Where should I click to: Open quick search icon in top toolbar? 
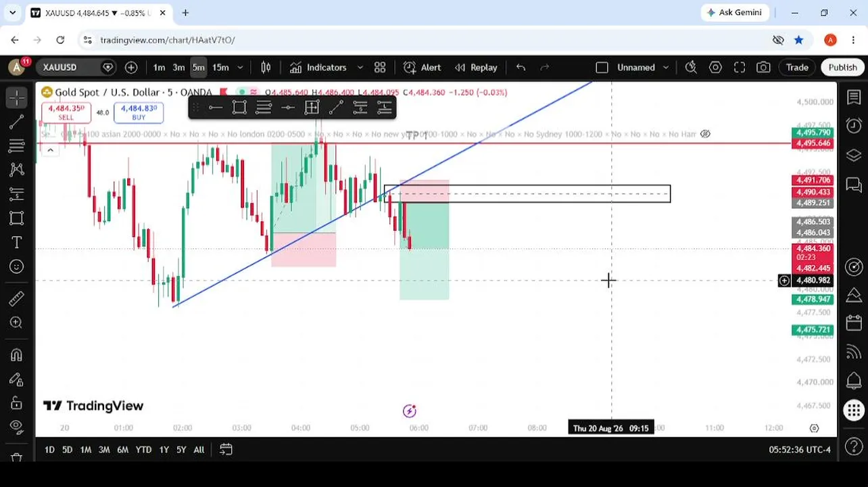[691, 67]
